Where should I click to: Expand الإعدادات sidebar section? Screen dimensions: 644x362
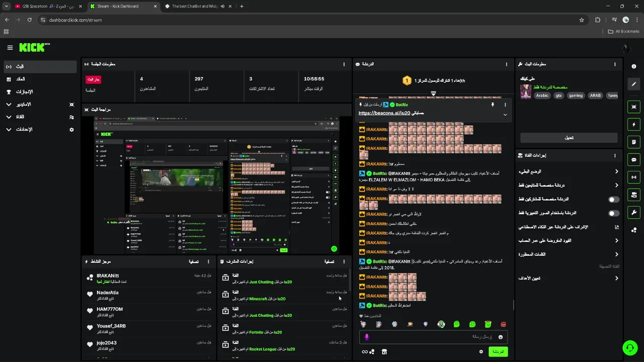[40, 129]
